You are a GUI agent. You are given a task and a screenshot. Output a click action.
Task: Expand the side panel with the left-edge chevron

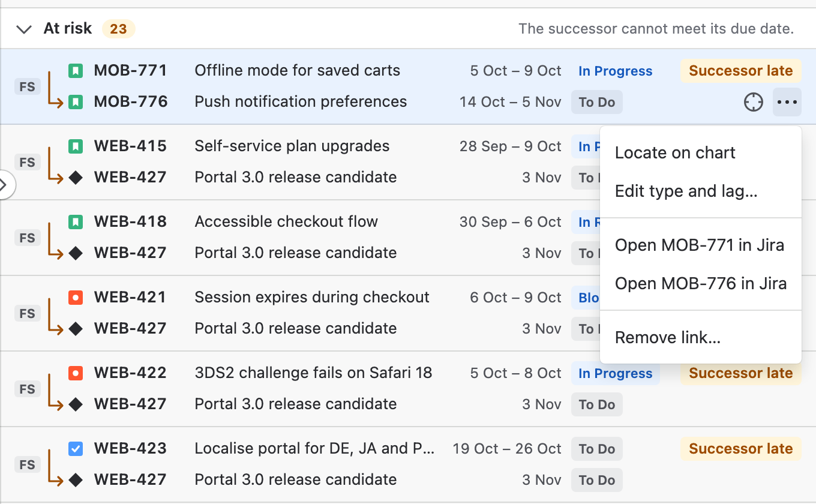(x=5, y=185)
